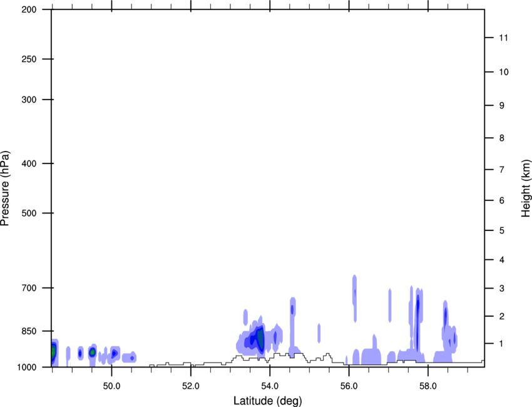
Task: Pick the 1 km height label
Action: click(502, 344)
